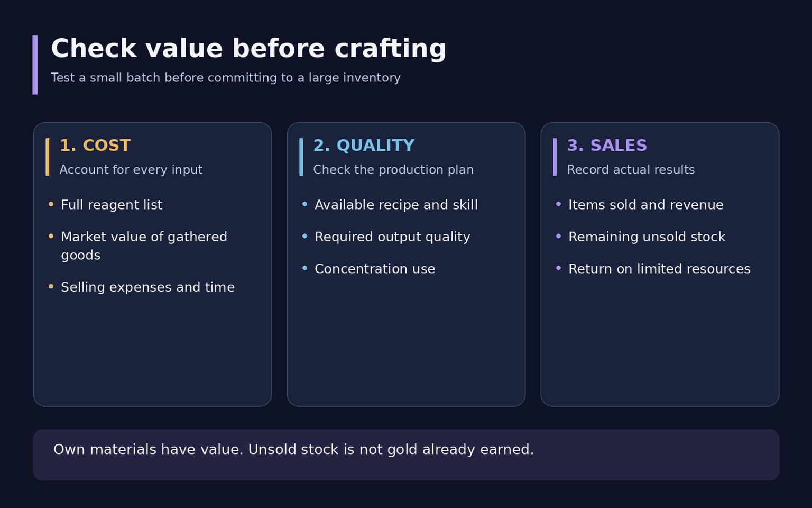Click the purple bullet beside Remaining unsold stock
This screenshot has width=812, height=508.
click(558, 237)
